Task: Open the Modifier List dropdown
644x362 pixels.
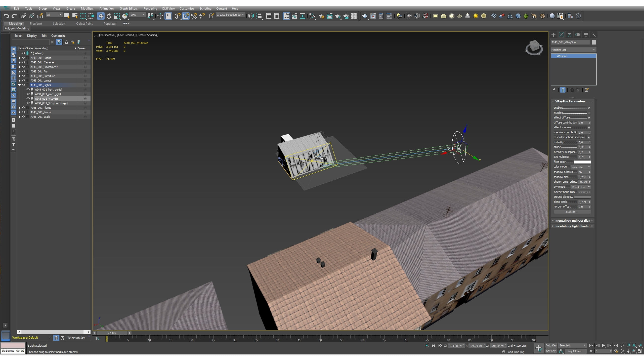Action: [573, 50]
